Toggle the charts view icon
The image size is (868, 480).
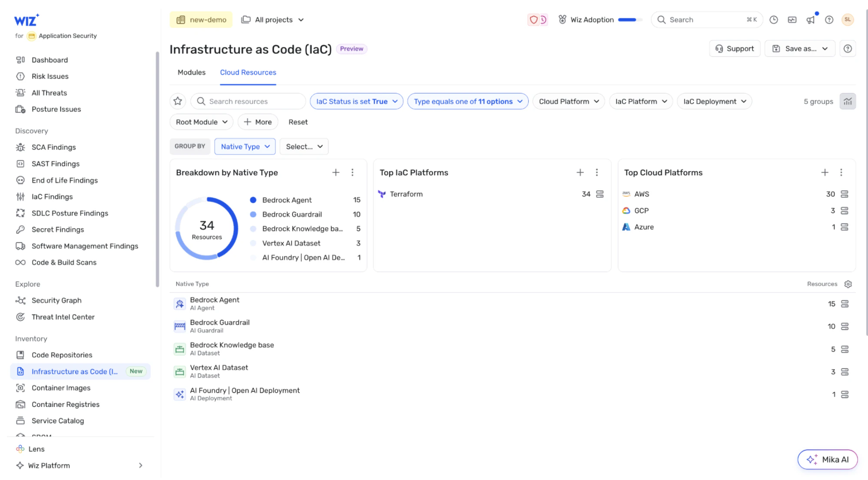click(848, 101)
